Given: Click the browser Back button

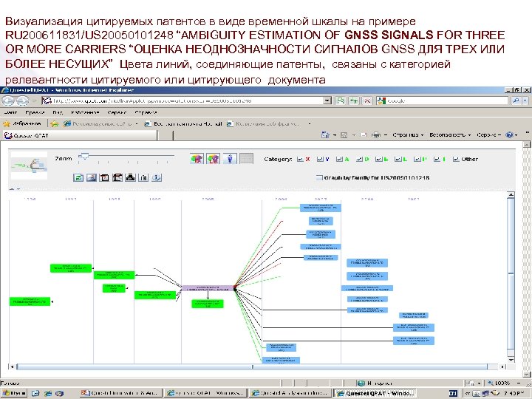Looking at the screenshot, I should click(x=8, y=100).
